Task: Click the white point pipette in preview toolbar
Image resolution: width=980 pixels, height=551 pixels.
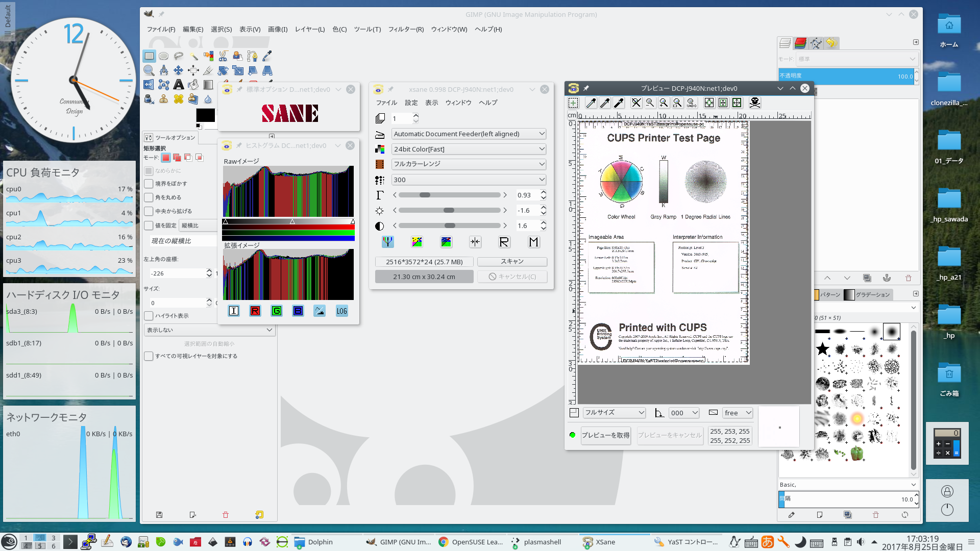Action: pyautogui.click(x=591, y=103)
